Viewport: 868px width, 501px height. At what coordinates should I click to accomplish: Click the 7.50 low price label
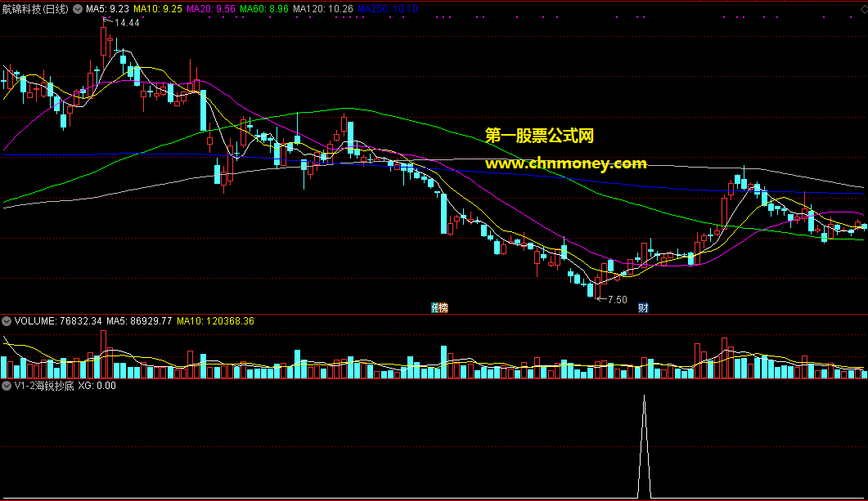pos(617,300)
